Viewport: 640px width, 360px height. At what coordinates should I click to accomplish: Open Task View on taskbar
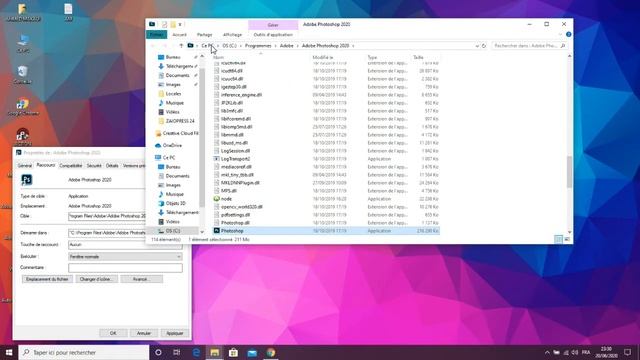(x=177, y=352)
